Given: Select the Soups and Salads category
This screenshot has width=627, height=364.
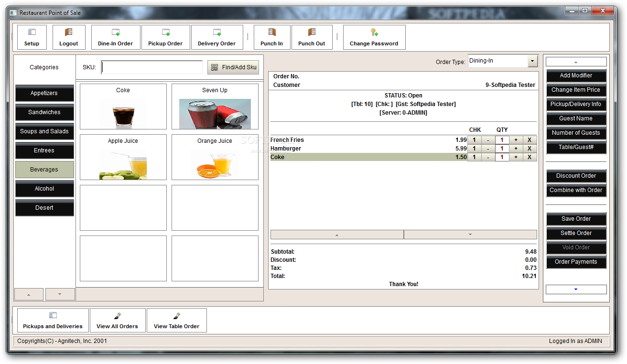Looking at the screenshot, I should tap(44, 131).
